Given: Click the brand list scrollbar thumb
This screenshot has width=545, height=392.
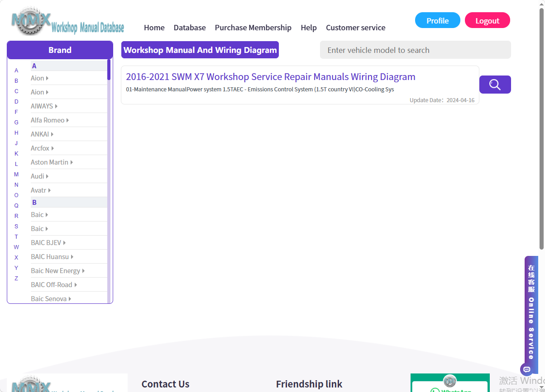Looking at the screenshot, I should coord(109,70).
